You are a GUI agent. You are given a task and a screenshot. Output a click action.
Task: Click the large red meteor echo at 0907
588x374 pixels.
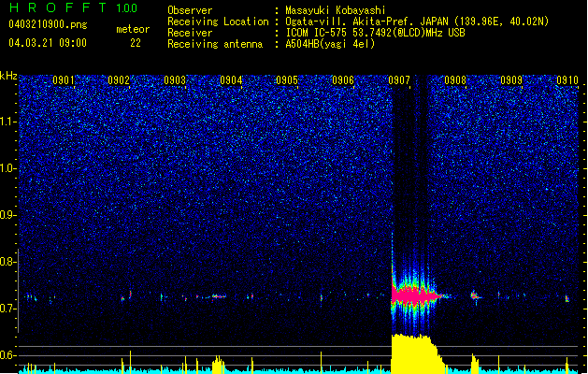point(414,295)
